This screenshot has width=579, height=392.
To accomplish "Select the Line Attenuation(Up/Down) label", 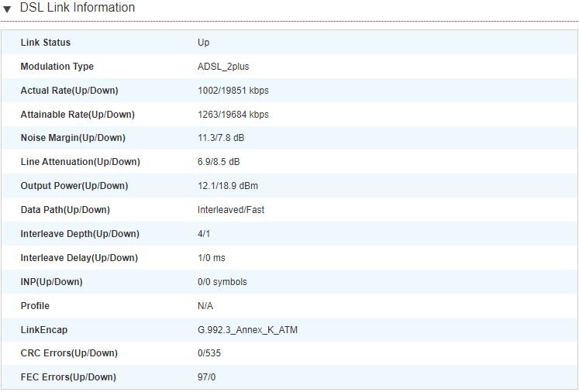I will point(81,162).
